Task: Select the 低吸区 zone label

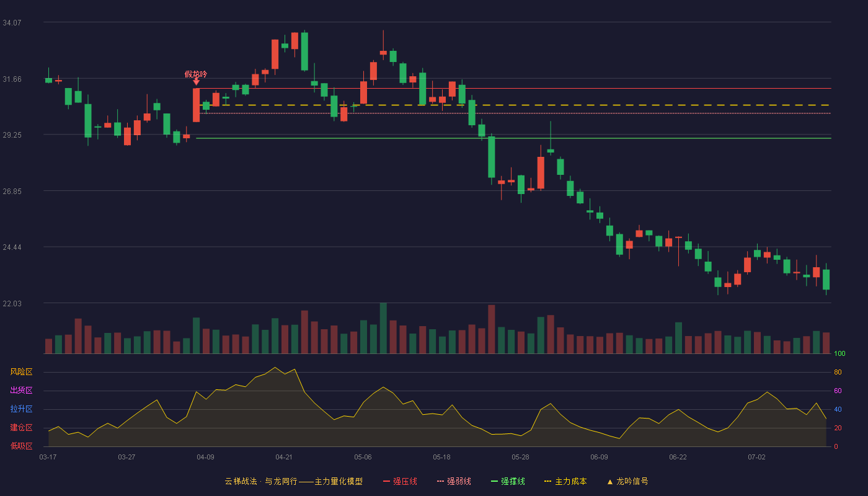Action: point(21,446)
